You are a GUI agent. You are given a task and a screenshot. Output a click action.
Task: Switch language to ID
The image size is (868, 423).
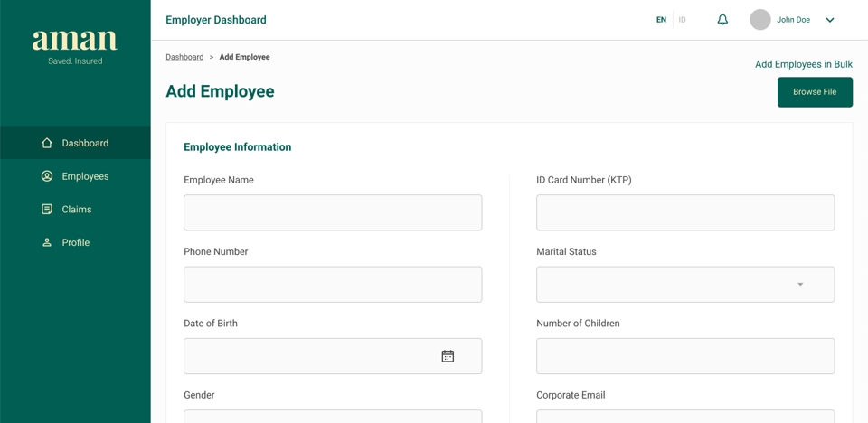pyautogui.click(x=682, y=20)
